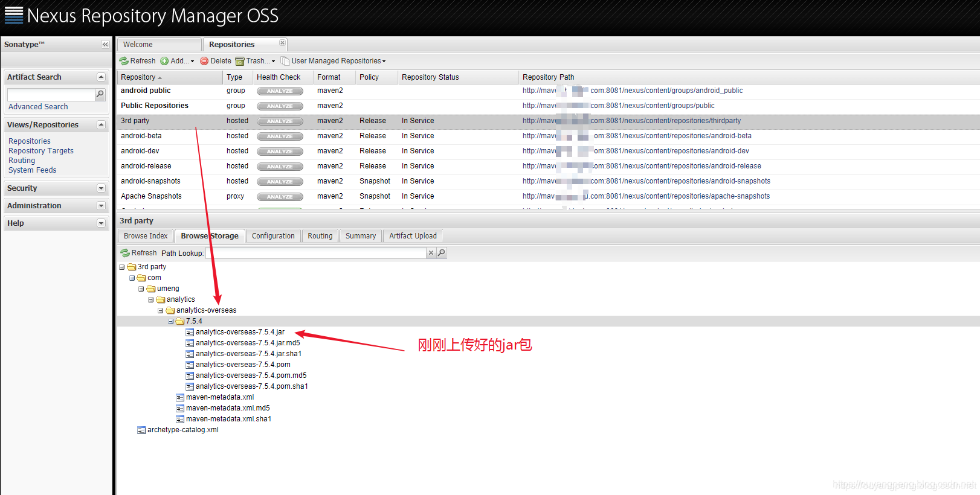Click Delete repository button

216,61
